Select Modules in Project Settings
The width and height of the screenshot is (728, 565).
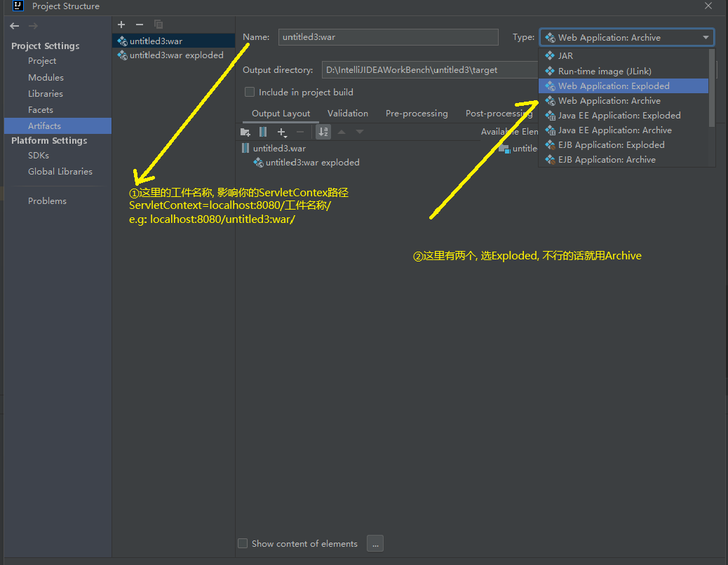tap(46, 78)
